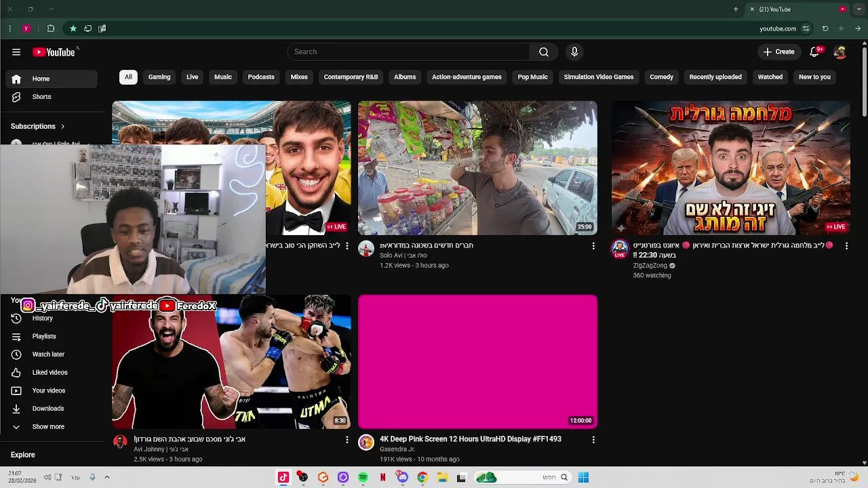Click the bookmark star in address bar
Image resolution: width=868 pixels, height=488 pixels.
(73, 28)
